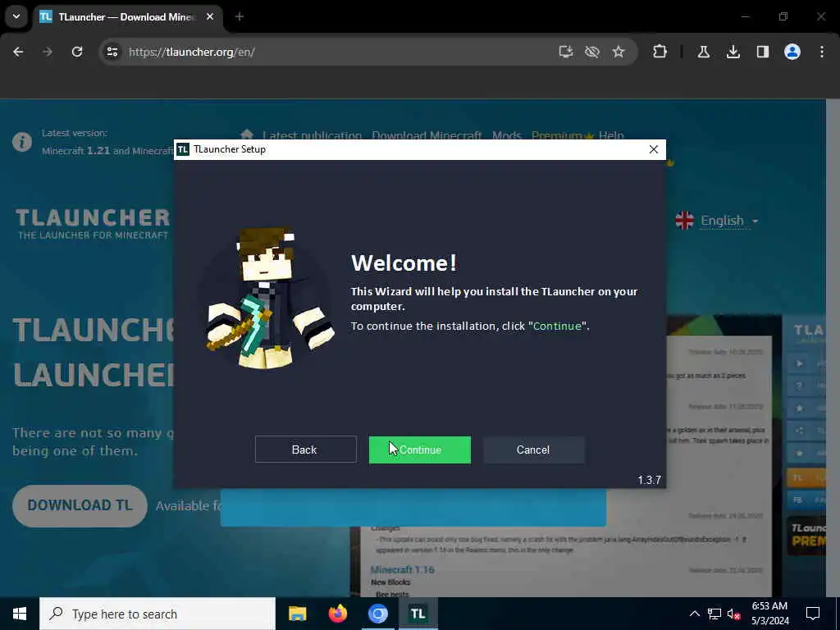Go back in Chrome browser
This screenshot has height=630, width=840.
coord(18,52)
